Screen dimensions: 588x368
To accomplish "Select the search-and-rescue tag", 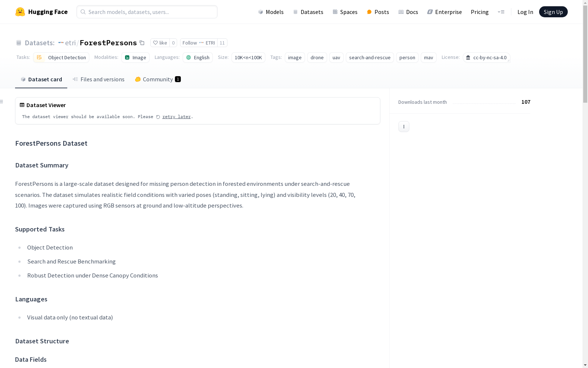I will click(370, 57).
